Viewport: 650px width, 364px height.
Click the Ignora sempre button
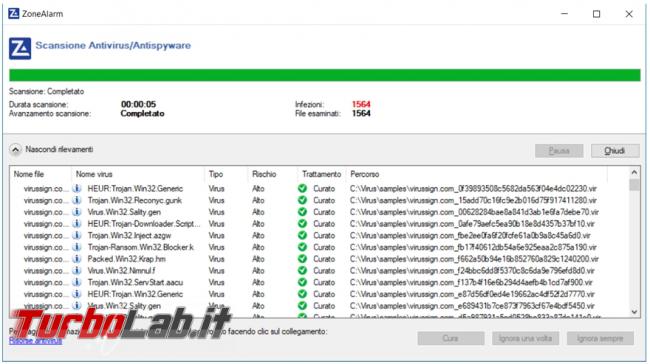click(x=600, y=339)
